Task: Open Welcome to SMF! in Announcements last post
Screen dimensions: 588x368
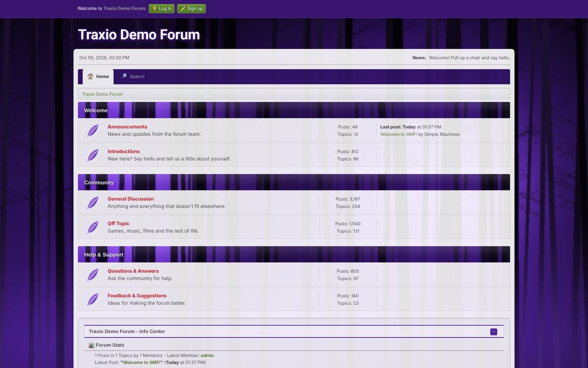Action: pyautogui.click(x=398, y=134)
